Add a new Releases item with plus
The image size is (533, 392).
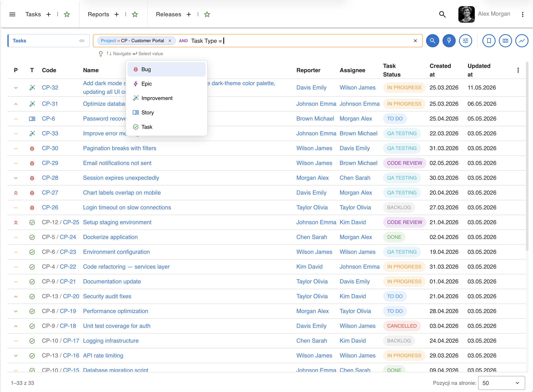[x=189, y=14]
